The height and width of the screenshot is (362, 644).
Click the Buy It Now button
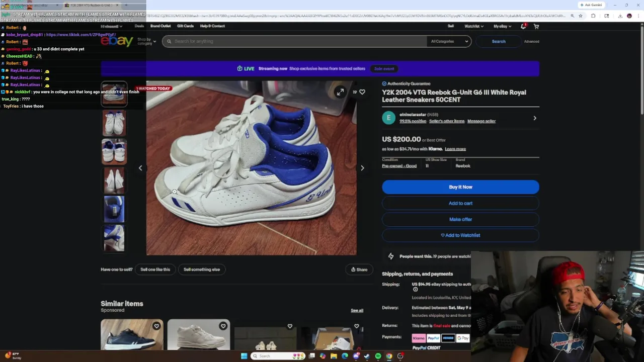click(460, 187)
